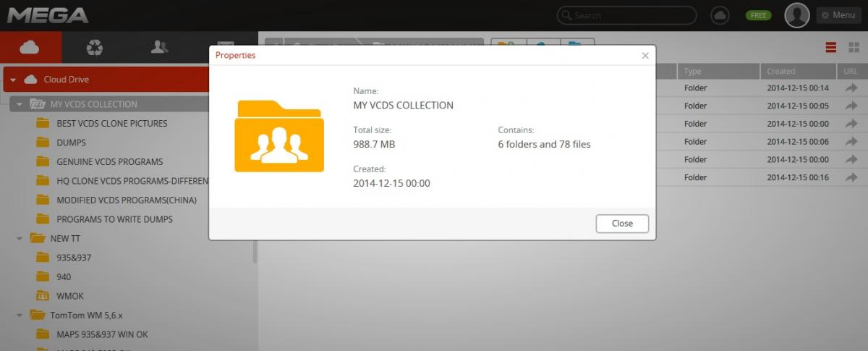Click the share link arrow for 00:05 row
This screenshot has width=868, height=351.
click(851, 106)
